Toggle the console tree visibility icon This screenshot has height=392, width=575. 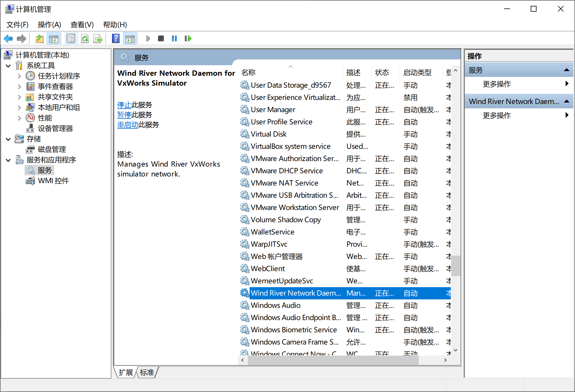pos(54,38)
